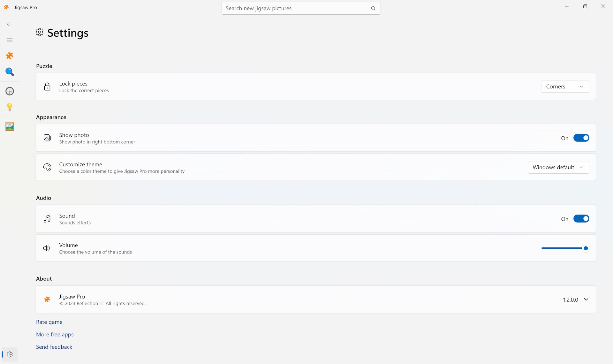The image size is (613, 364).
Task: Click the search magnifier in search box
Action: [x=373, y=8]
